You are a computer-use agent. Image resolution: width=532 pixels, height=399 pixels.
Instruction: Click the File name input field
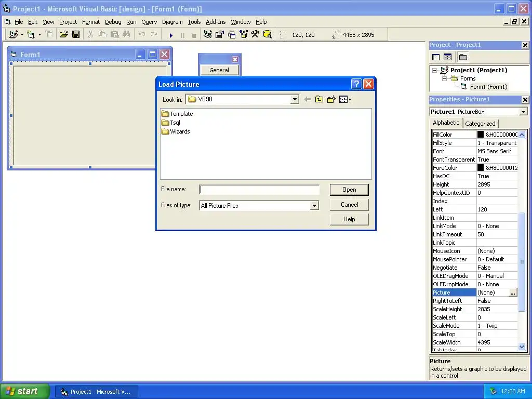259,189
